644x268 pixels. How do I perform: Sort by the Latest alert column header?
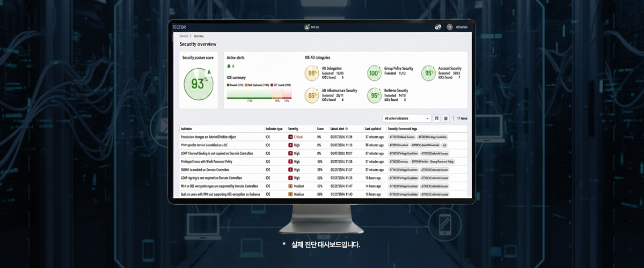(338, 129)
